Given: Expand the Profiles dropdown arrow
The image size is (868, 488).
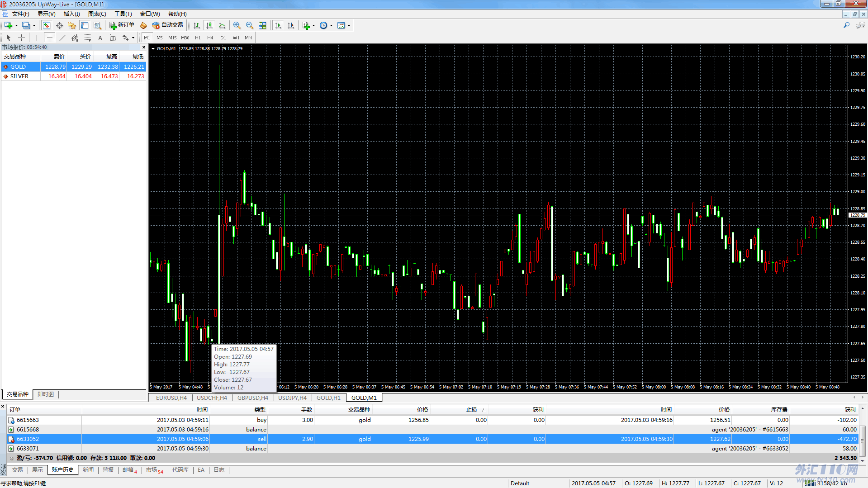Looking at the screenshot, I should pyautogui.click(x=34, y=25).
